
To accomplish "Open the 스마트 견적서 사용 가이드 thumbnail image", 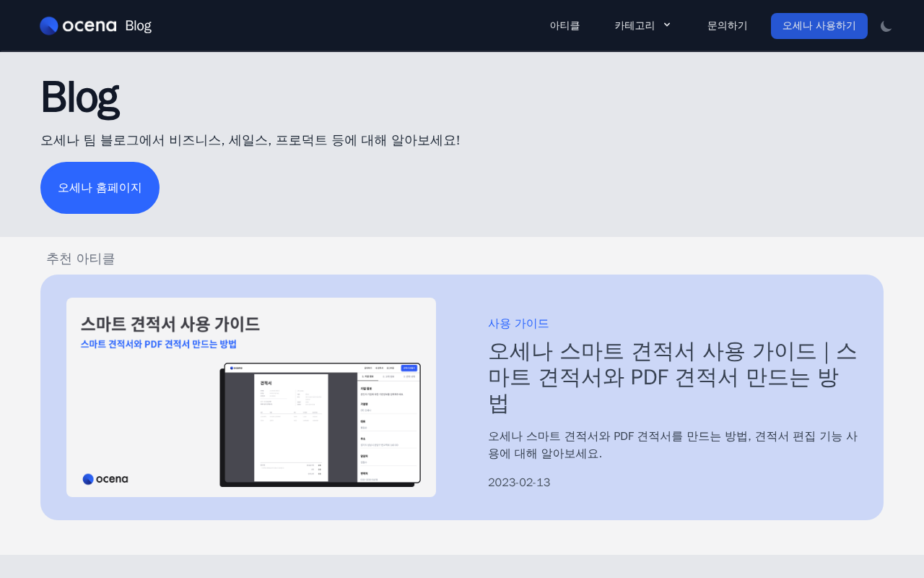I will pos(251,397).
